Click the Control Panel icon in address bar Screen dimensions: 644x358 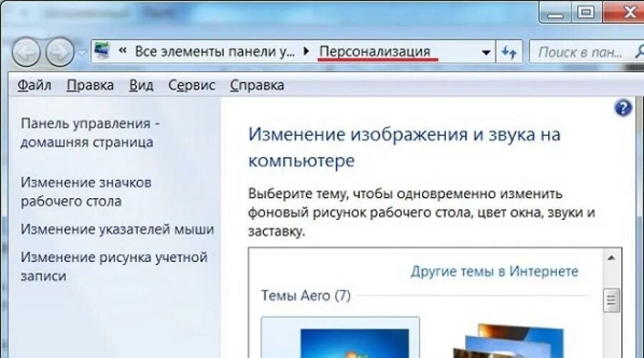[102, 51]
